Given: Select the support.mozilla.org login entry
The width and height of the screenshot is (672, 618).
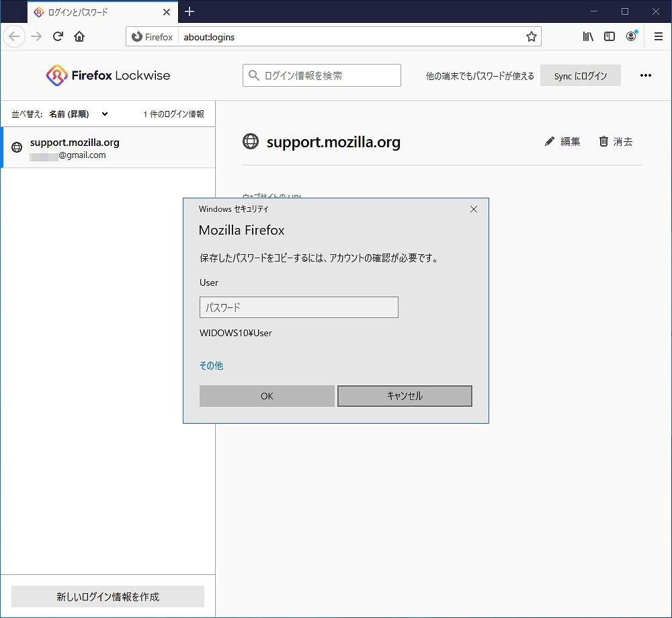Looking at the screenshot, I should coord(108,147).
